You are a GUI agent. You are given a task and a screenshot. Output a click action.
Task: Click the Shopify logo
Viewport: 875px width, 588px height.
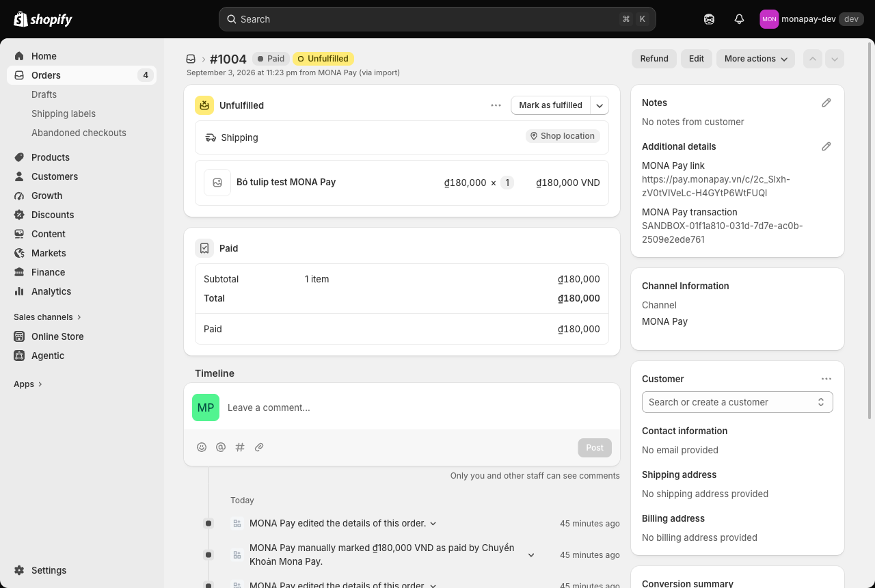(x=43, y=19)
